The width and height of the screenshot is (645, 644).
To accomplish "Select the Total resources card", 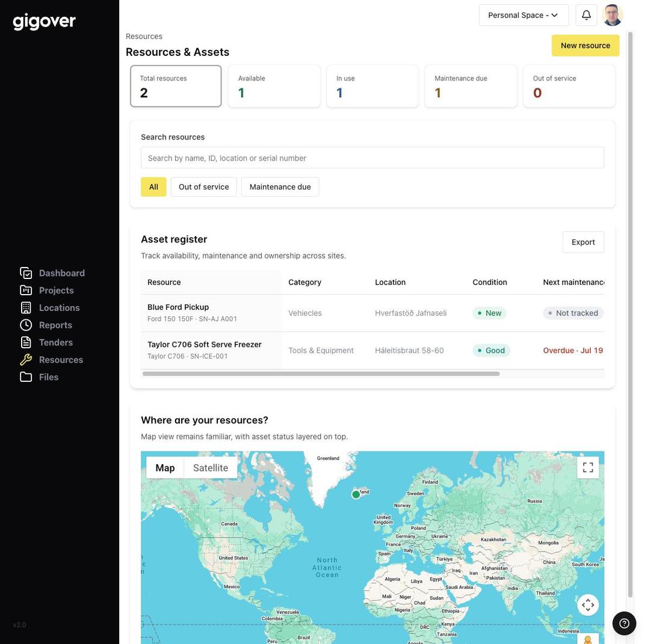I will (x=176, y=86).
